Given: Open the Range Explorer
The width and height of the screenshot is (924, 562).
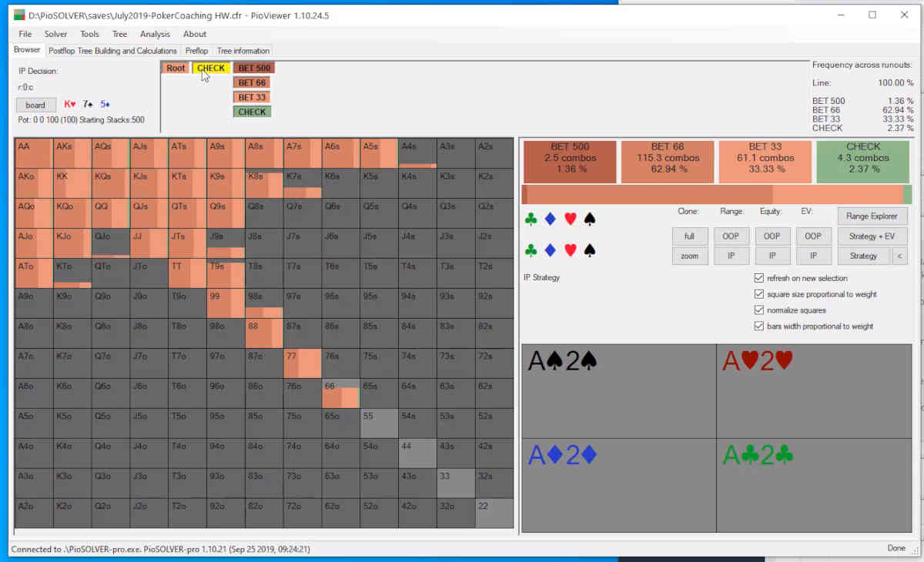Looking at the screenshot, I should click(872, 216).
